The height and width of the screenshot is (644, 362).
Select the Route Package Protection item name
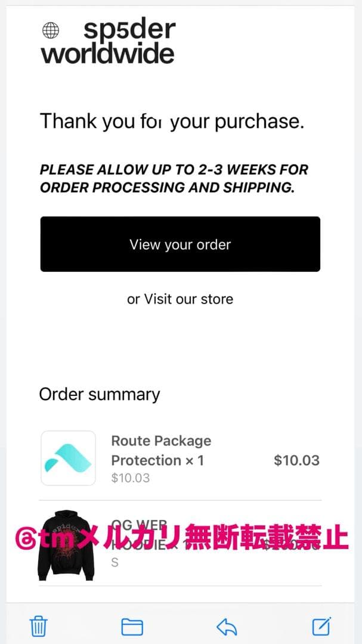(x=161, y=450)
